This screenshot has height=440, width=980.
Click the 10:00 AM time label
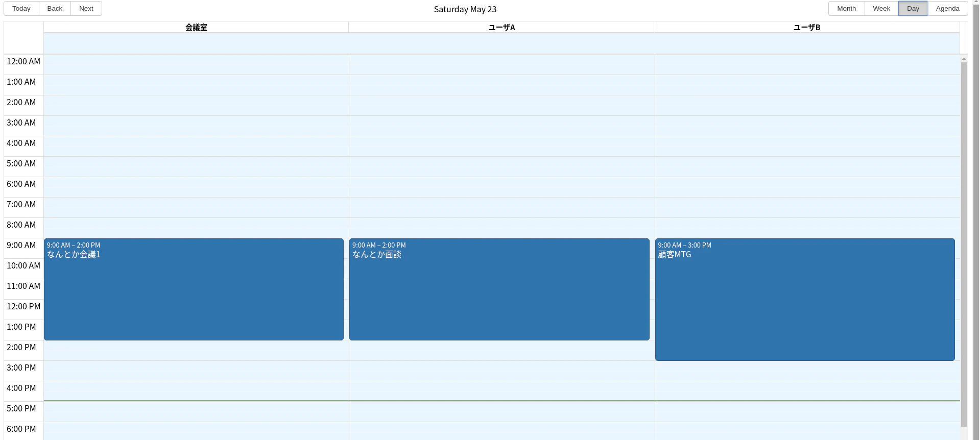pos(23,266)
